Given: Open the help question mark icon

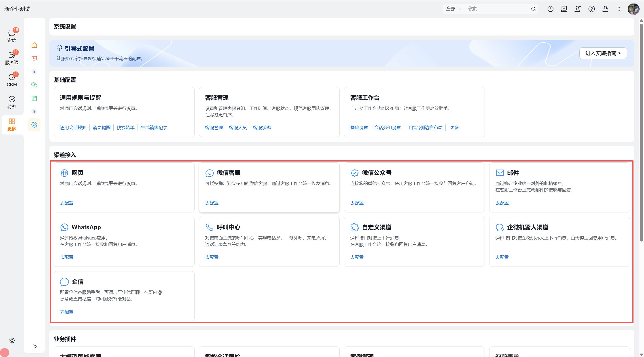Looking at the screenshot, I should pyautogui.click(x=591, y=9).
